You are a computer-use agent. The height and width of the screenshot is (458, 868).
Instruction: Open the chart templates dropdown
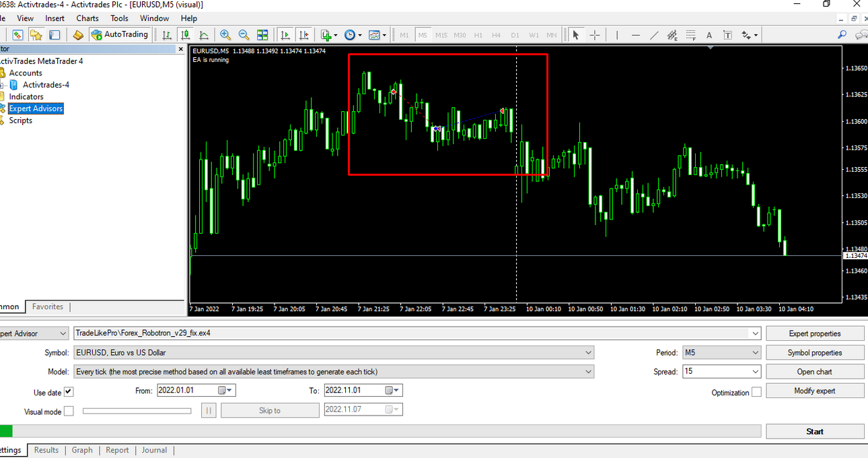pyautogui.click(x=377, y=35)
